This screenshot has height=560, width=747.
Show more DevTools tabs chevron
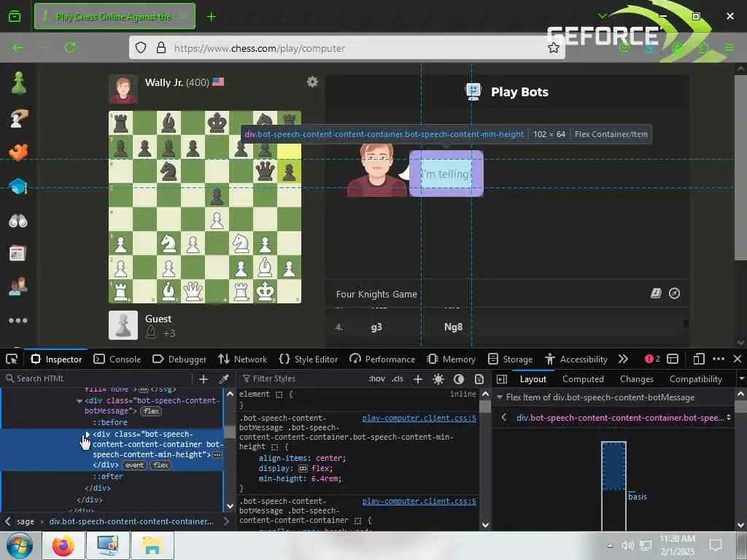tap(623, 359)
